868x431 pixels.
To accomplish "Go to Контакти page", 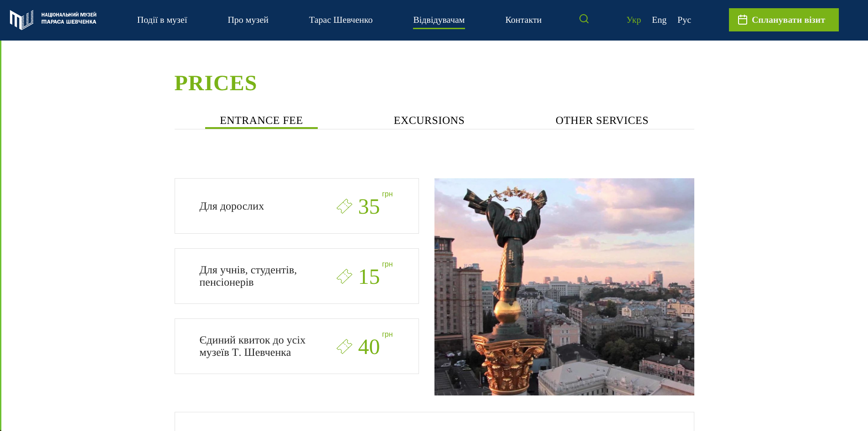I will point(523,20).
